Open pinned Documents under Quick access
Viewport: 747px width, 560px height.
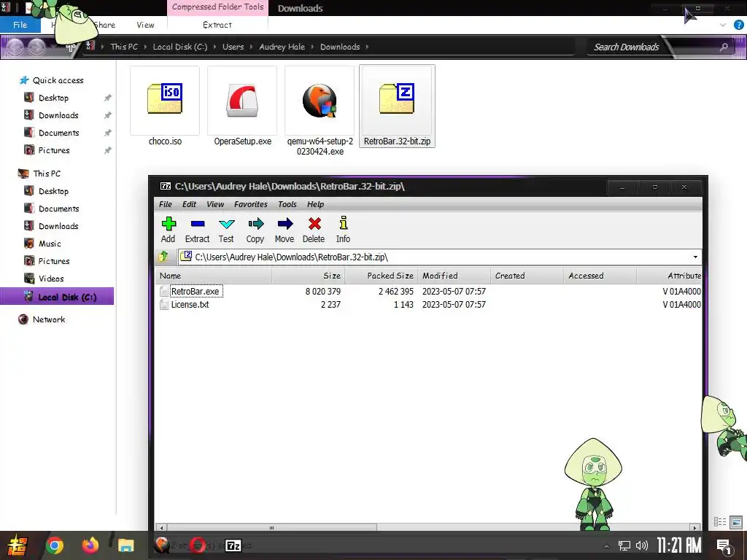(x=58, y=133)
